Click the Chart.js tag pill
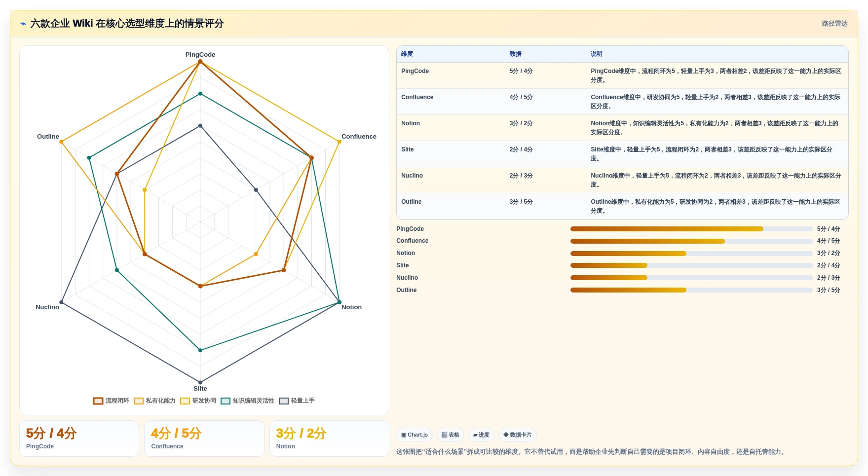 tap(415, 435)
